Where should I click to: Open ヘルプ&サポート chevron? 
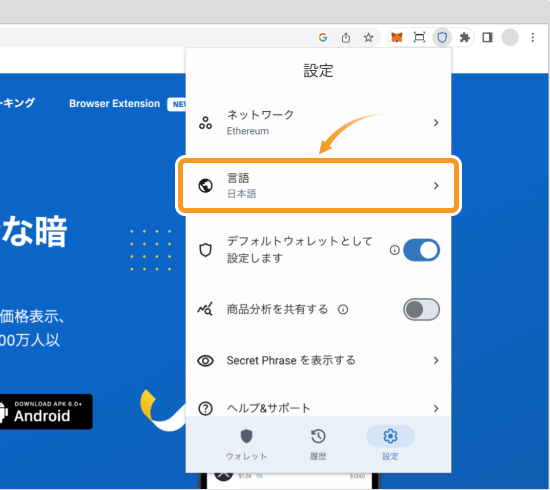point(436,408)
